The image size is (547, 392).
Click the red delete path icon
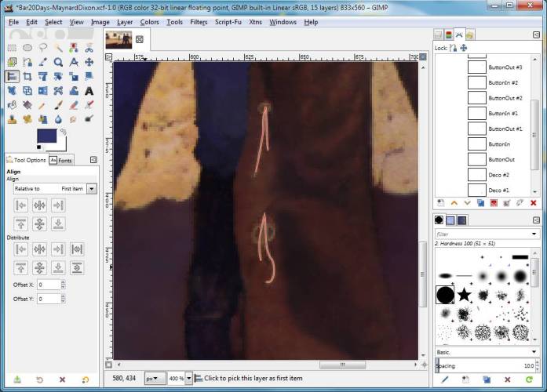click(x=534, y=203)
